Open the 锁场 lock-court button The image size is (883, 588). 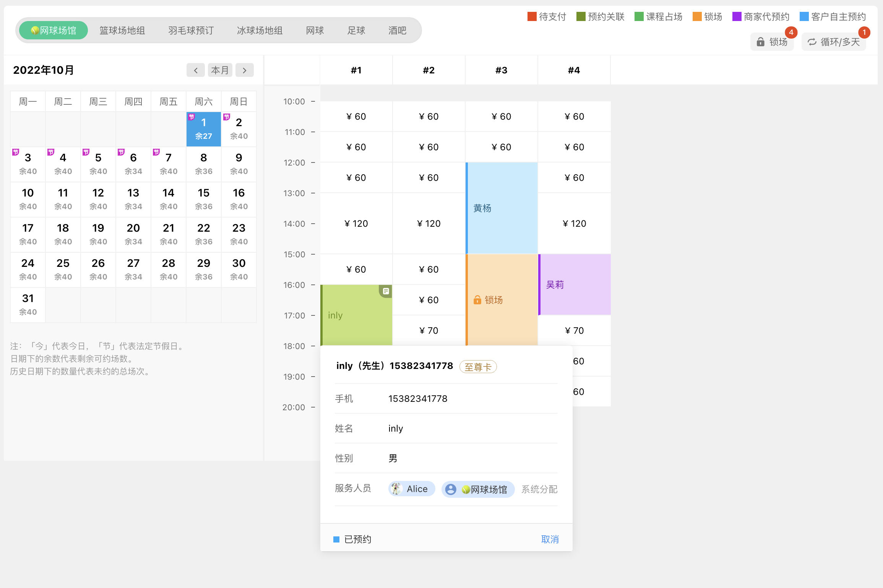pos(772,42)
